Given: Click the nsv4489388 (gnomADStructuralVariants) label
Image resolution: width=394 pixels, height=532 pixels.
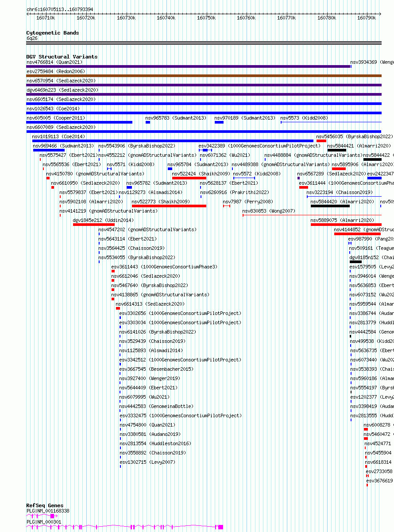Looking at the screenshot, I should pos(281,164).
